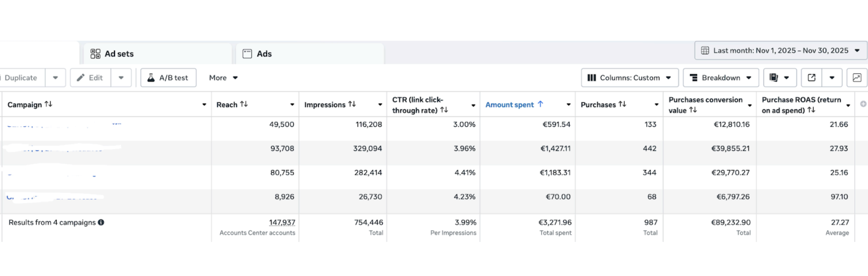Click the info icon next to Results from 4 campaigns
This screenshot has width=868, height=276.
[101, 222]
